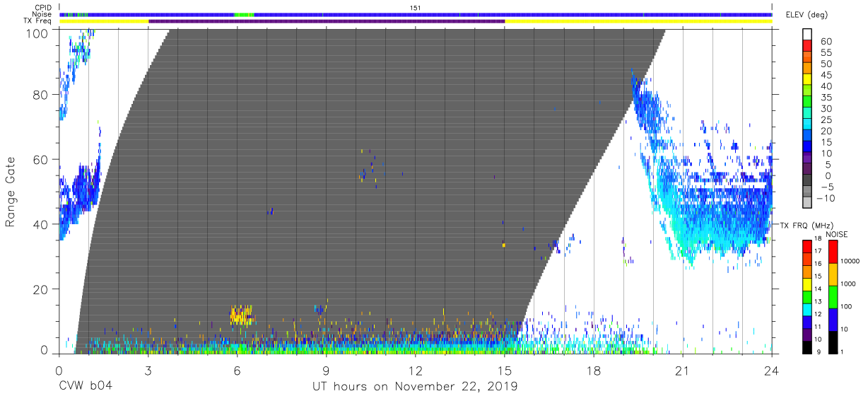Pick the black bottom segment of the TX FRQ colorbar
This screenshot has width=868, height=401.
point(807,346)
